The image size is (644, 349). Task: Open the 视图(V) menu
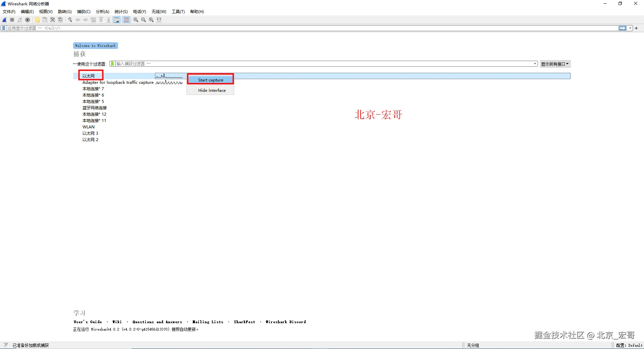pos(46,12)
